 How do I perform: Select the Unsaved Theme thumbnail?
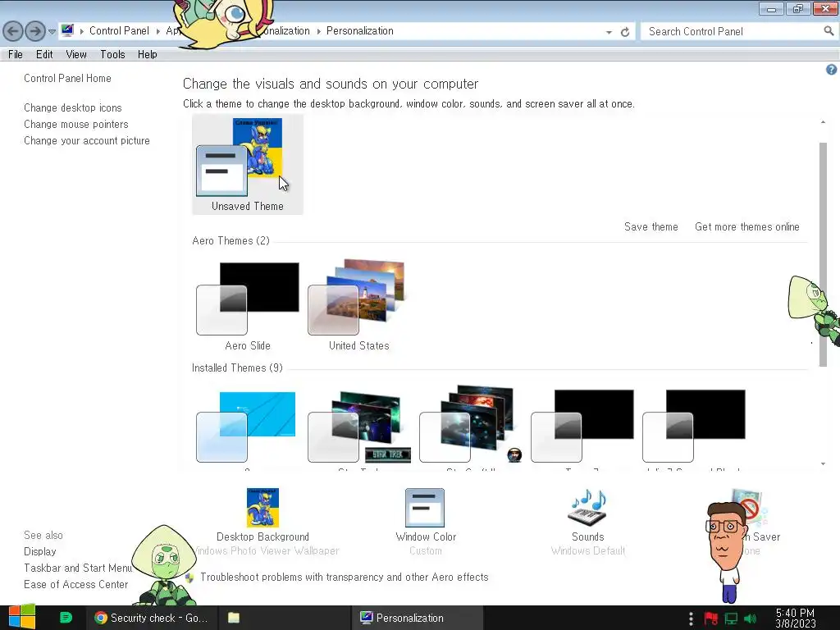tap(248, 164)
